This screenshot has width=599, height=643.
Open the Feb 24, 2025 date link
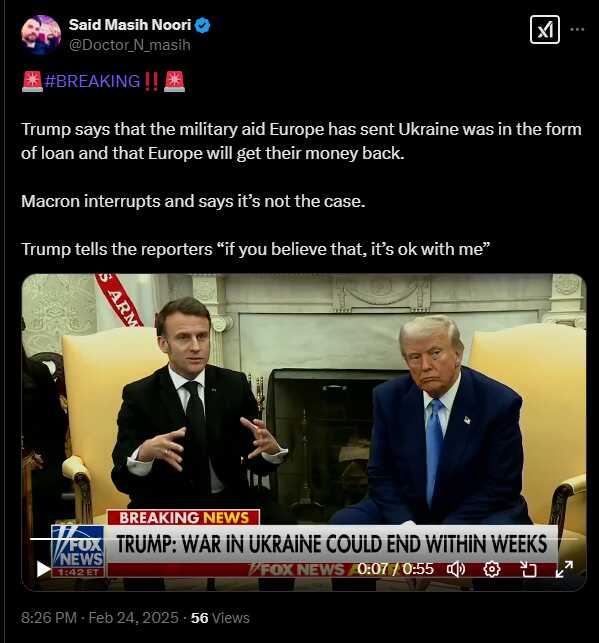click(134, 618)
